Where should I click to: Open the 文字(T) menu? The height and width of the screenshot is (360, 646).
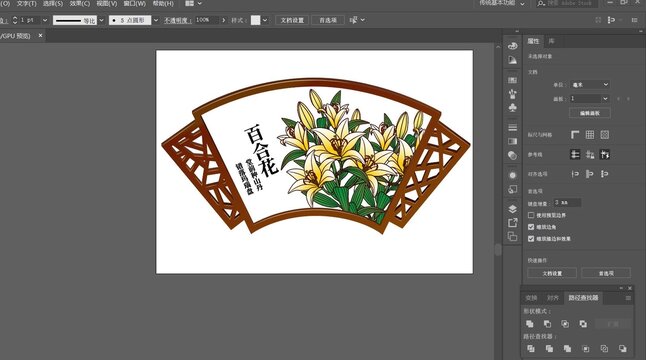(x=27, y=3)
